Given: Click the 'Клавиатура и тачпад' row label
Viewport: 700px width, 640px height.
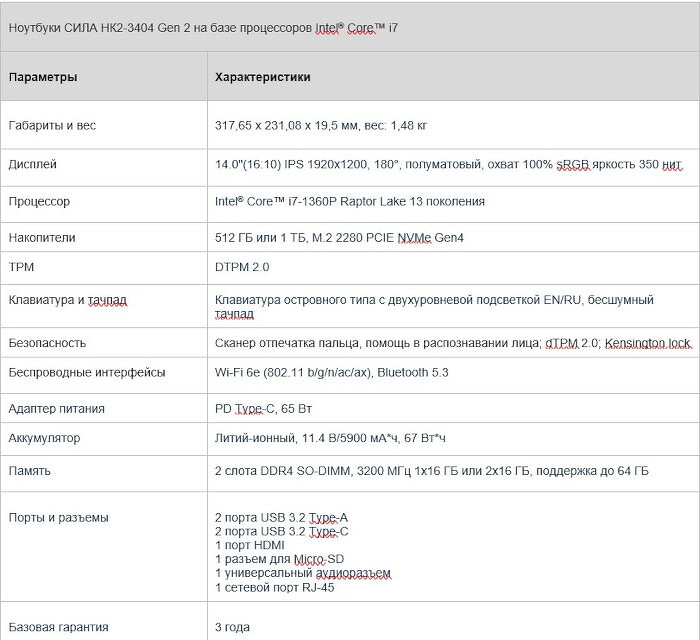Looking at the screenshot, I should 67,299.
